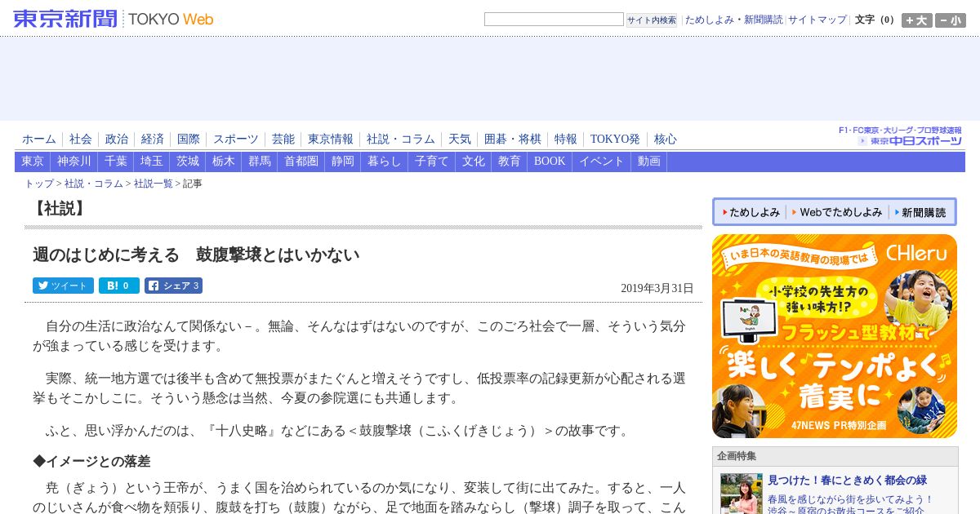Focus the site search text box
Viewport: 980px width, 514px height.
click(554, 19)
